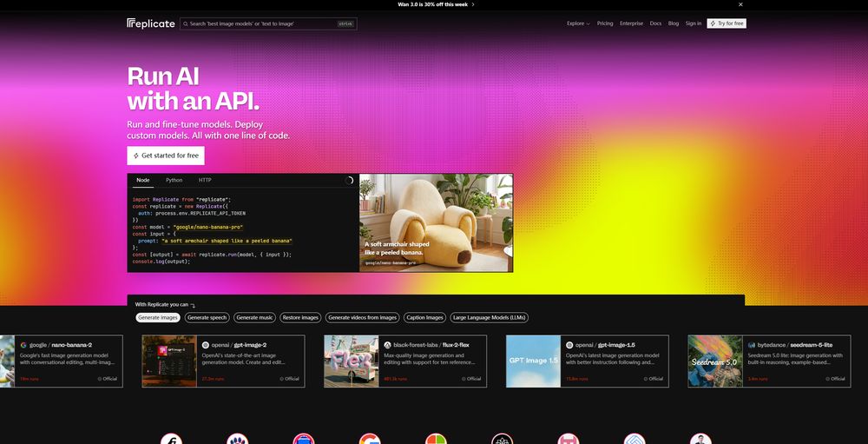Click the Official badge on gpt-image-2 card
The image size is (868, 444).
(x=290, y=379)
